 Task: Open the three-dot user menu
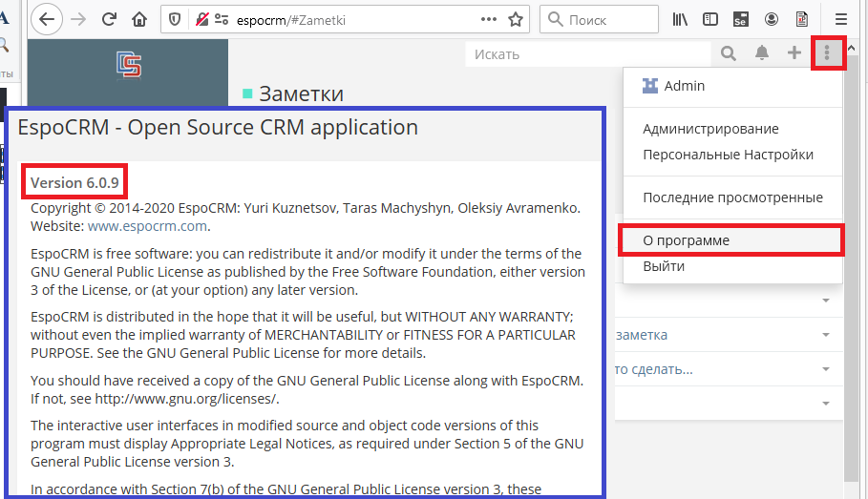pyautogui.click(x=827, y=53)
